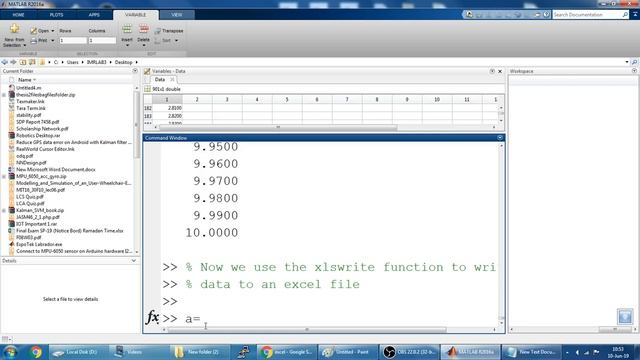Viewport: 640px width, 360px height.
Task: Select the Data variable tab
Action: point(160,80)
